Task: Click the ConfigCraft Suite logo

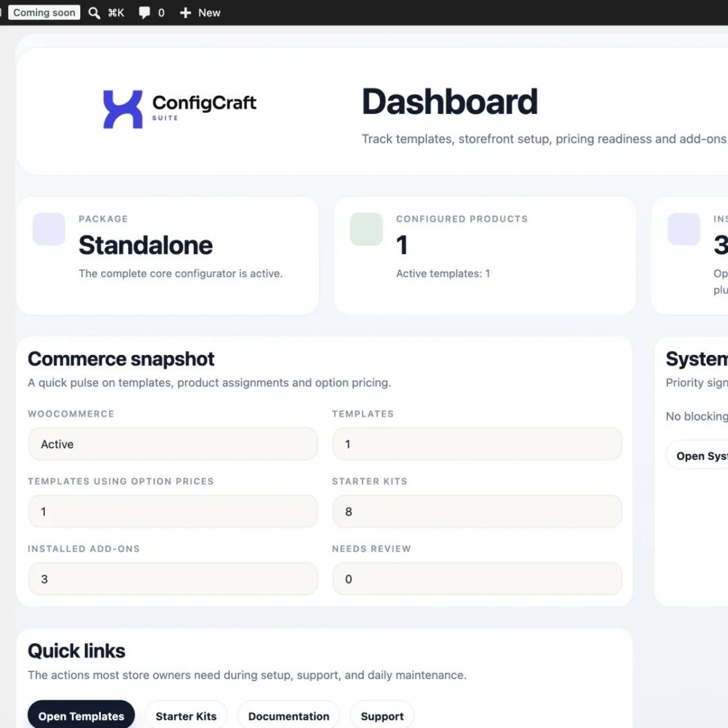Action: point(180,109)
